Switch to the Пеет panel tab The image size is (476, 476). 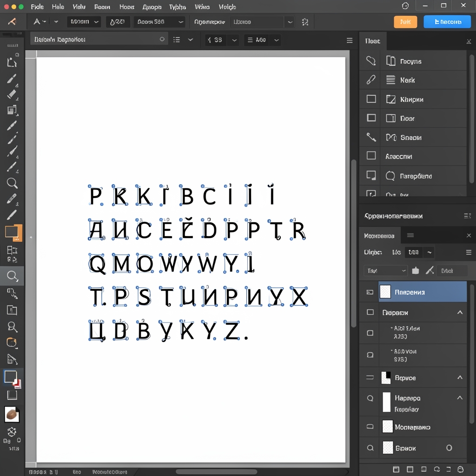pos(373,41)
